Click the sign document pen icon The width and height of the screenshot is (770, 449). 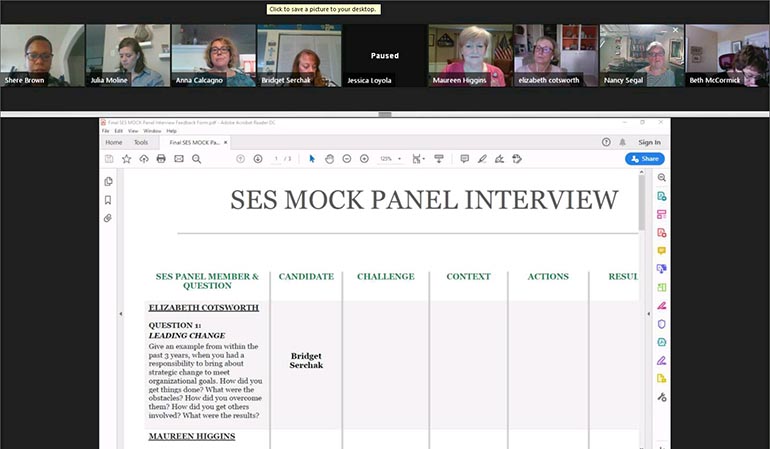499,159
